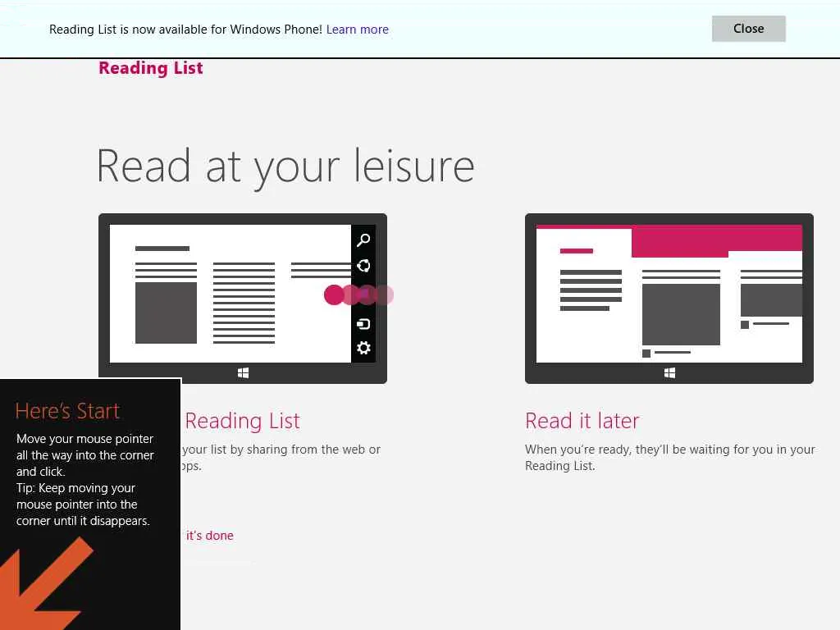The width and height of the screenshot is (840, 630).
Task: Select the right tablet illustration with pink header
Action: (669, 299)
